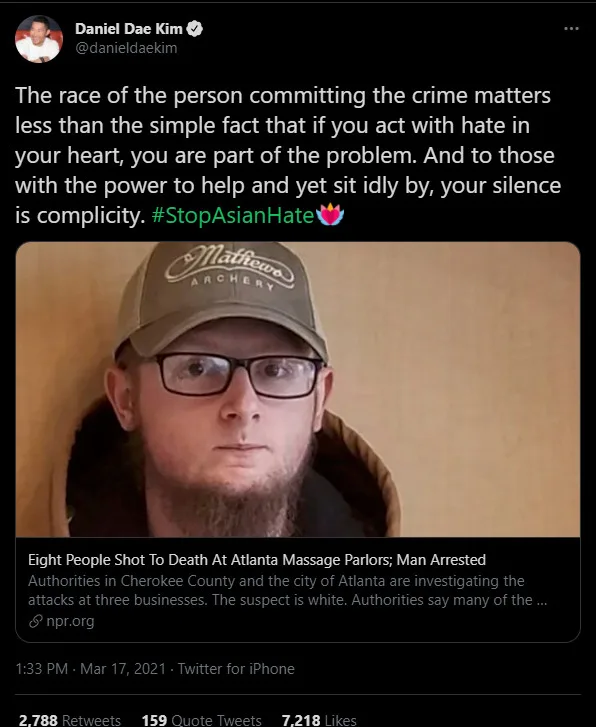
Task: Open the three-dot more options menu
Action: [571, 29]
